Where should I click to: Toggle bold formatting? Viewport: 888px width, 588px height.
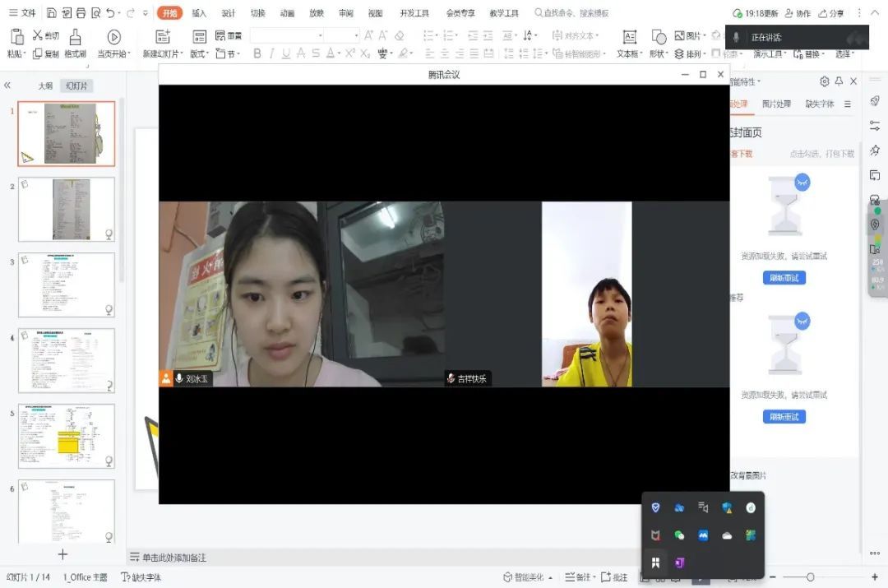tap(256, 53)
